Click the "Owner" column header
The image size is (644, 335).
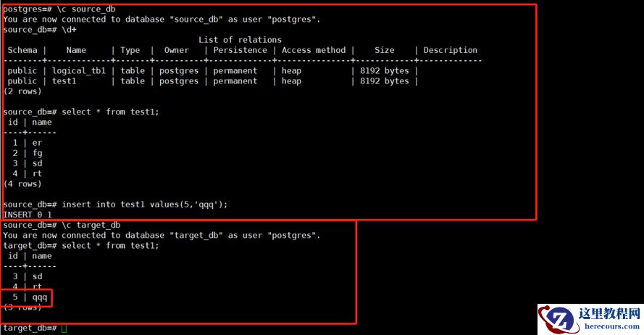(x=177, y=50)
